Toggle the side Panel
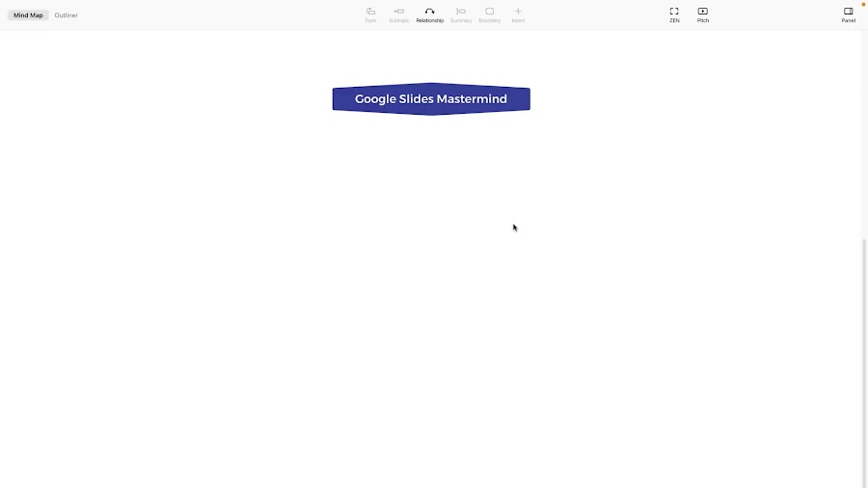The height and width of the screenshot is (488, 868). [848, 14]
